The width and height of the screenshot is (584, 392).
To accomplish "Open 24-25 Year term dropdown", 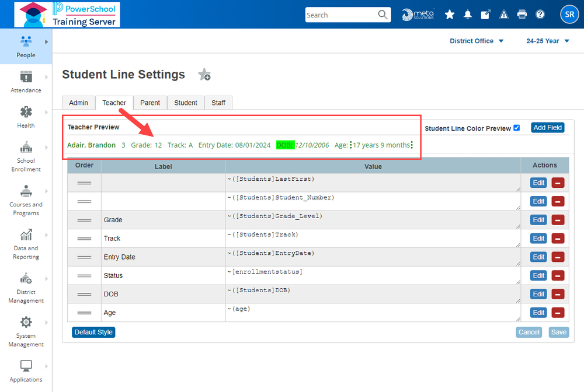I will point(548,41).
